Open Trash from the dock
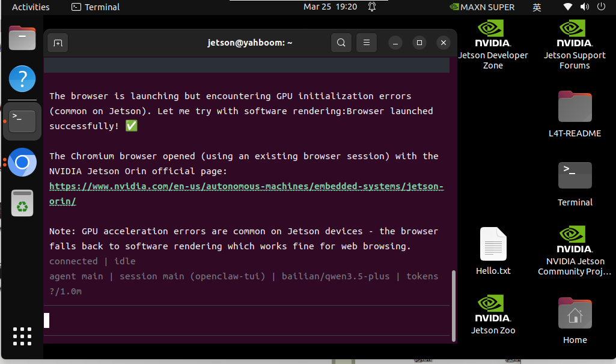616x364 pixels. click(x=22, y=203)
